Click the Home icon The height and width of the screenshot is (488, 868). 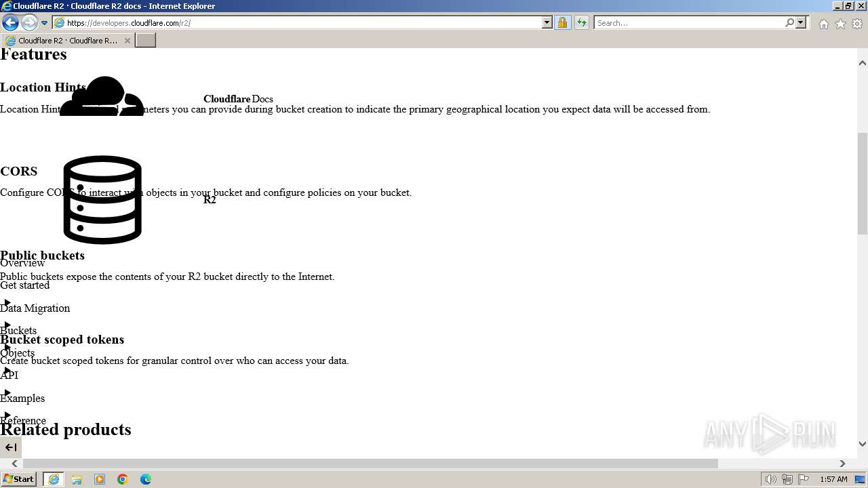(x=823, y=24)
